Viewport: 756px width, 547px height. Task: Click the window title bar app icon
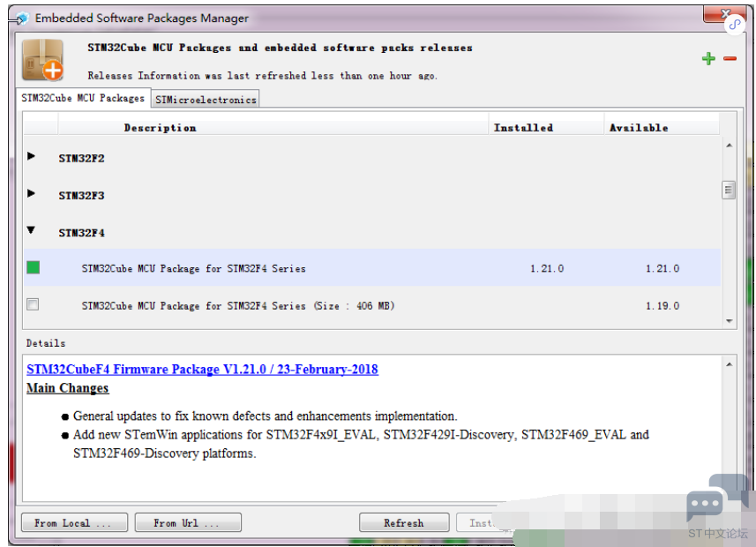click(x=20, y=19)
